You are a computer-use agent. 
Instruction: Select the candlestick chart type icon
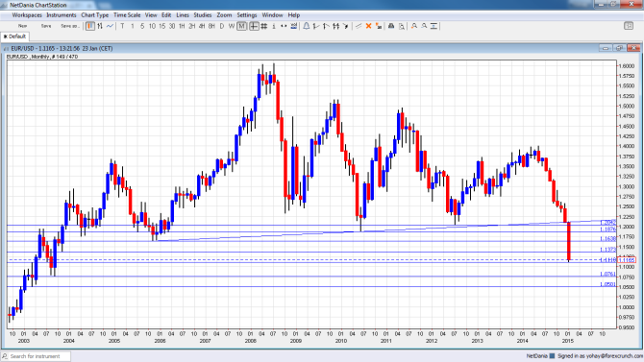(x=90, y=26)
